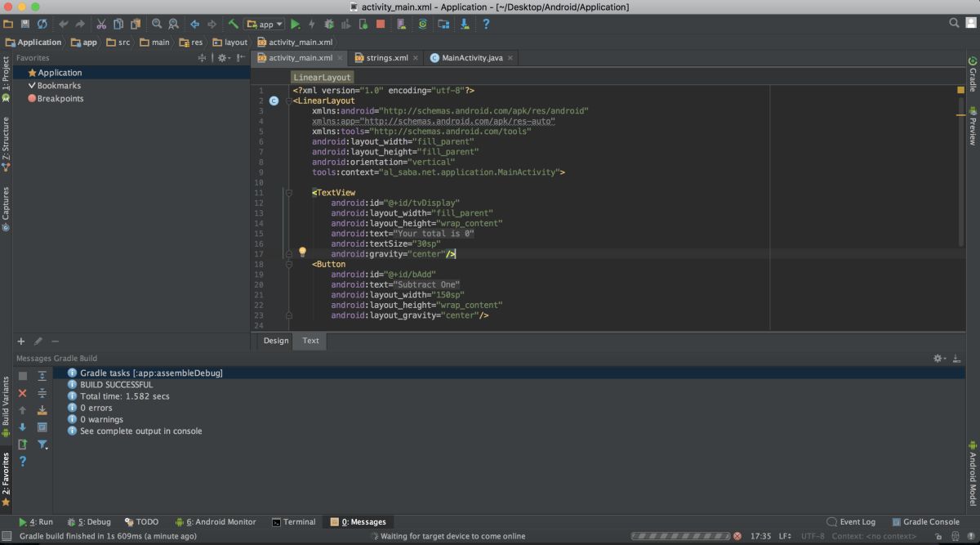Click the Application breadcrumb

coord(33,42)
